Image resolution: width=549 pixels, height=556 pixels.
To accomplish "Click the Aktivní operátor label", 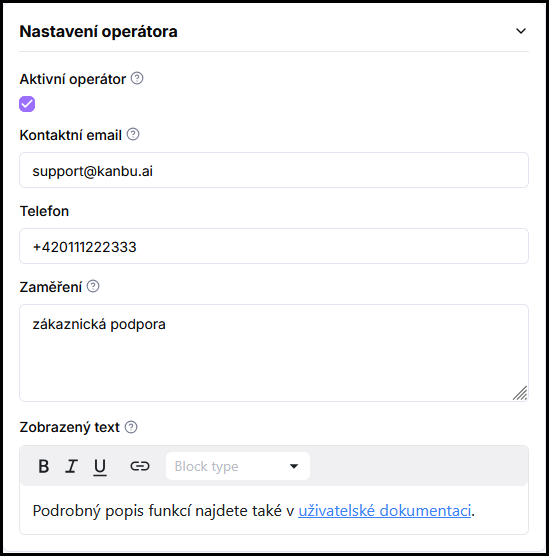I will point(73,79).
